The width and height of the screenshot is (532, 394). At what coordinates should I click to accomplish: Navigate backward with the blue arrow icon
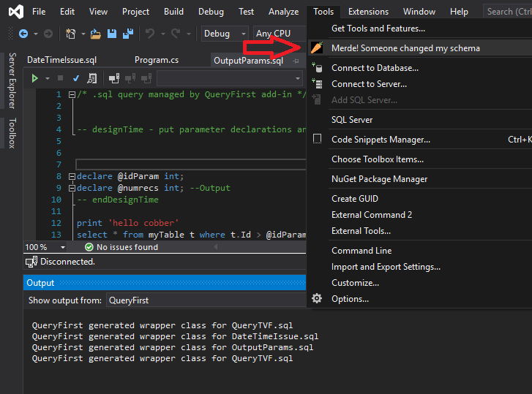pyautogui.click(x=23, y=34)
